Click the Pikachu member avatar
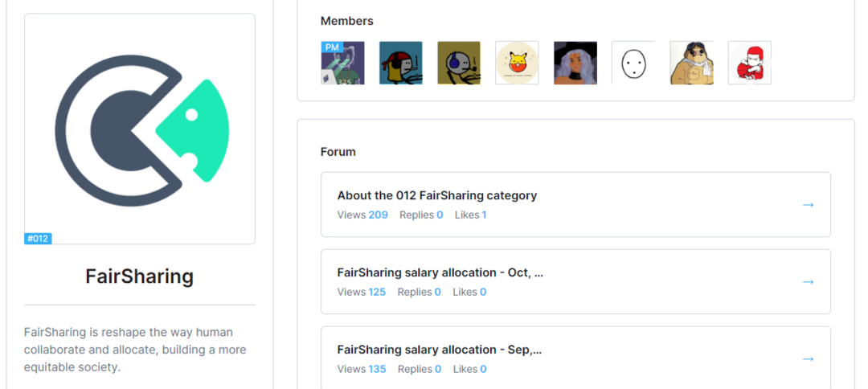 [x=517, y=63]
